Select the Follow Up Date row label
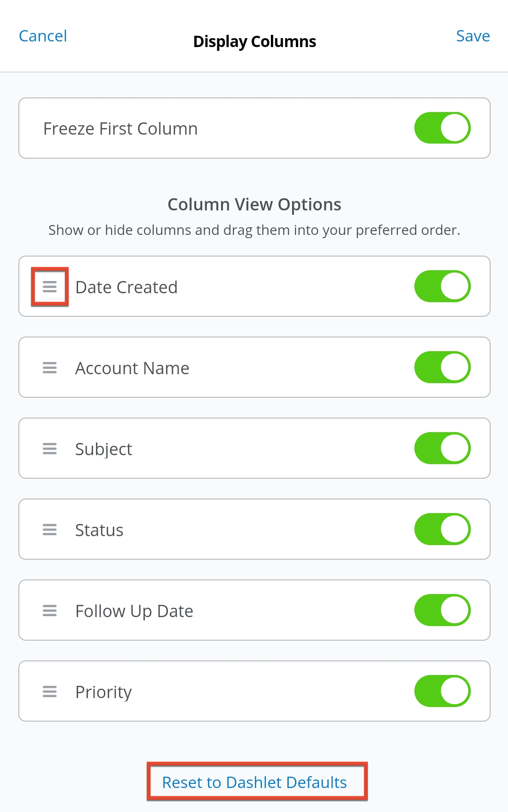 [134, 611]
